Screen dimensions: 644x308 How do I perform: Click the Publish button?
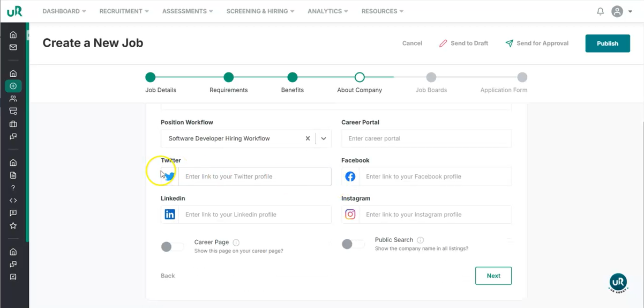click(x=607, y=43)
